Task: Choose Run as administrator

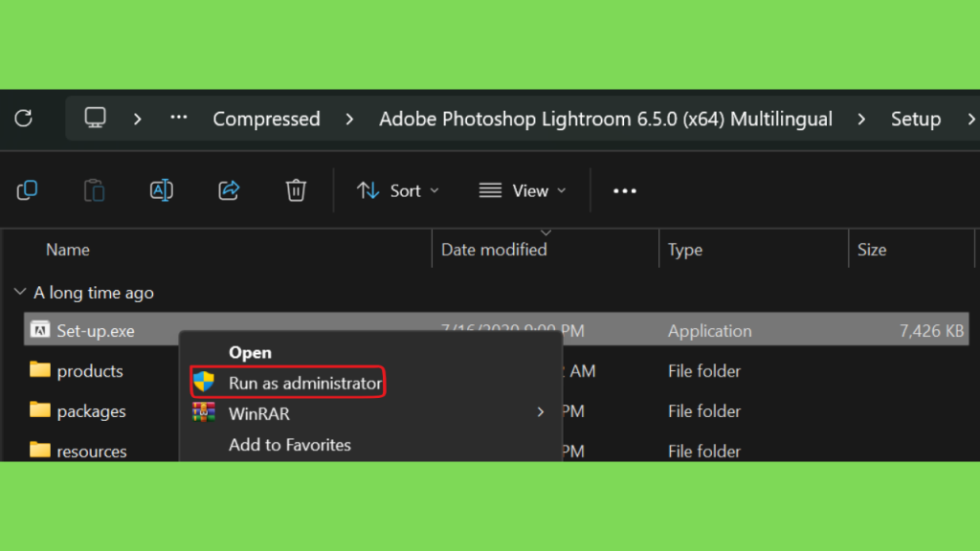Action: coord(288,383)
